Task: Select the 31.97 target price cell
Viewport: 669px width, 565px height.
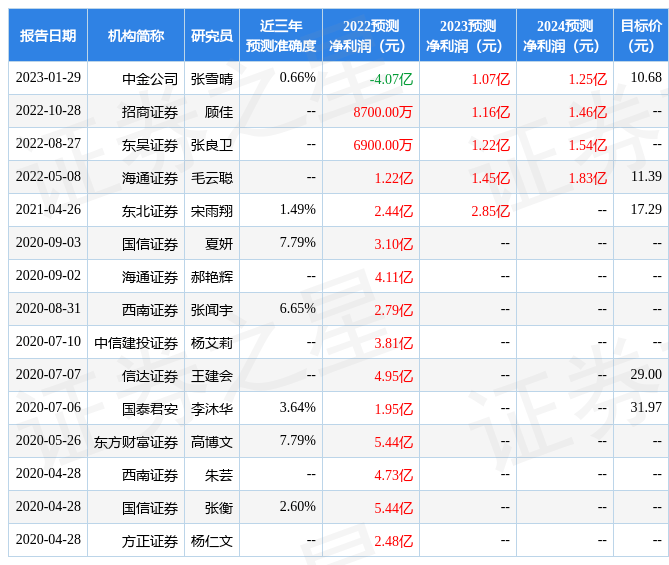Action: point(647,408)
